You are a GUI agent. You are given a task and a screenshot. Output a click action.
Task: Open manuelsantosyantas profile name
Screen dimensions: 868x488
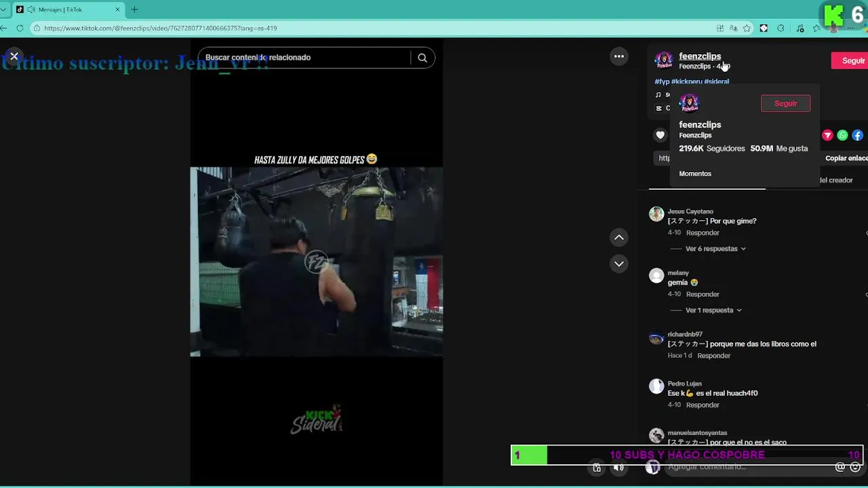tap(697, 433)
